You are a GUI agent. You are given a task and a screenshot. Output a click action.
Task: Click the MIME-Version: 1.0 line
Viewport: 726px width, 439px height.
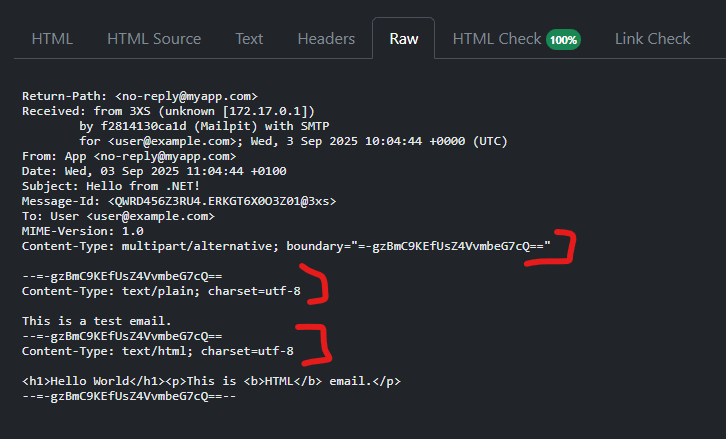tap(83, 231)
